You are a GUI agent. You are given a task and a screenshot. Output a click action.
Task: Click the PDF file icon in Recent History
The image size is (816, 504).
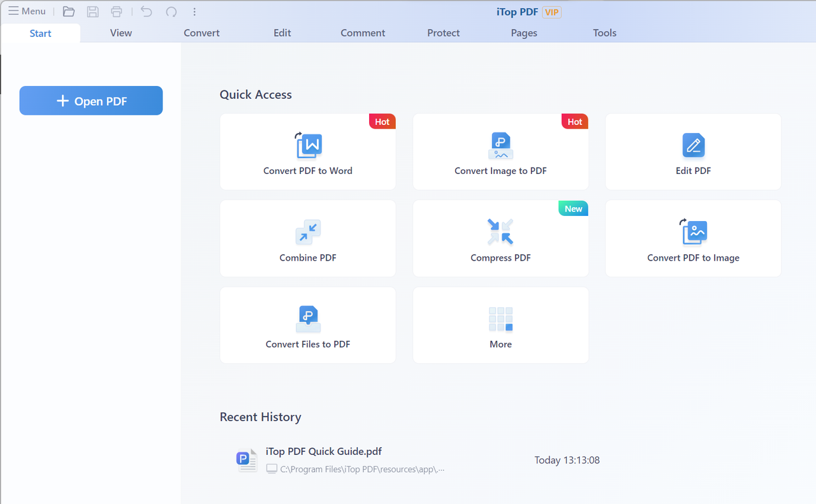tap(246, 460)
